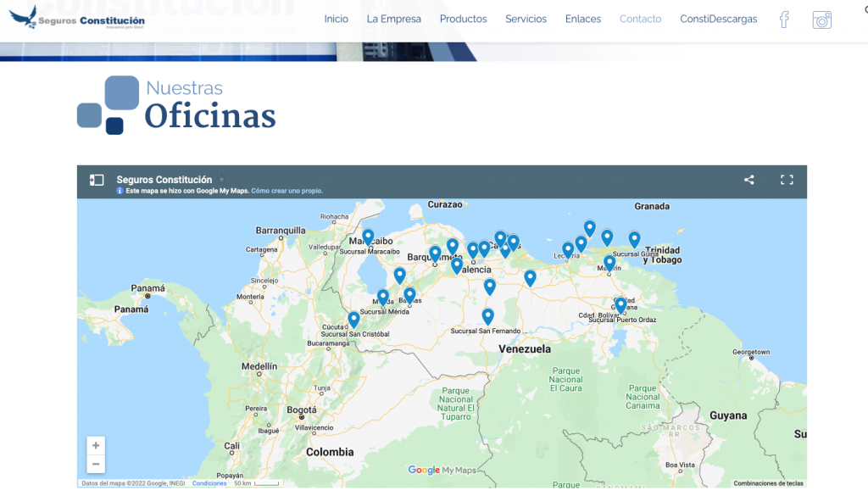Open 'Combinaciones de teclas' shortcuts
The height and width of the screenshot is (496, 868).
768,483
